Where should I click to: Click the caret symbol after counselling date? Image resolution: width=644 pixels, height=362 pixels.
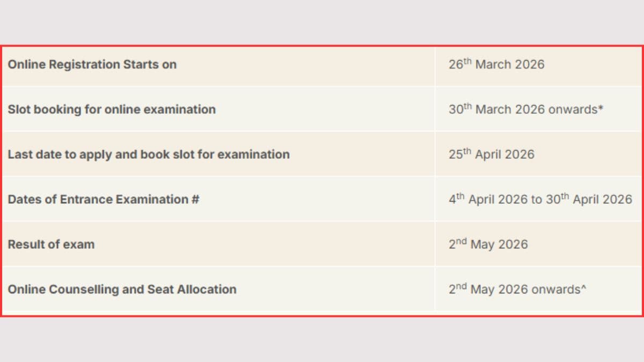(x=584, y=289)
